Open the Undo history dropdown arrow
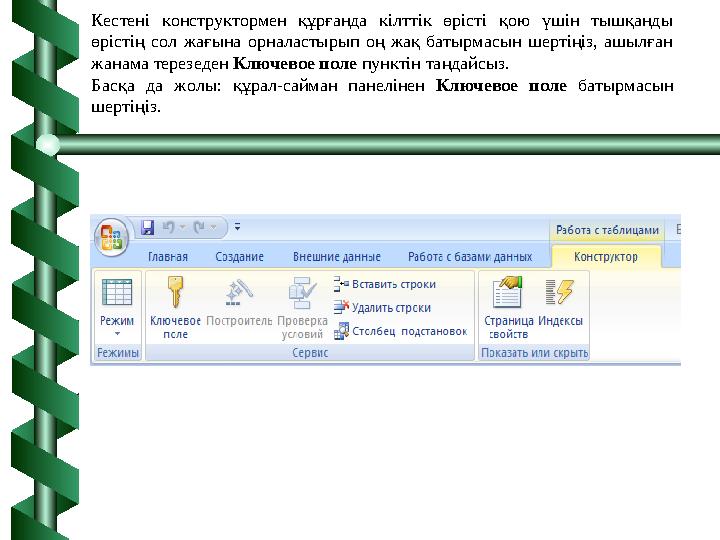Viewport: 720px width, 540px height. point(182,227)
